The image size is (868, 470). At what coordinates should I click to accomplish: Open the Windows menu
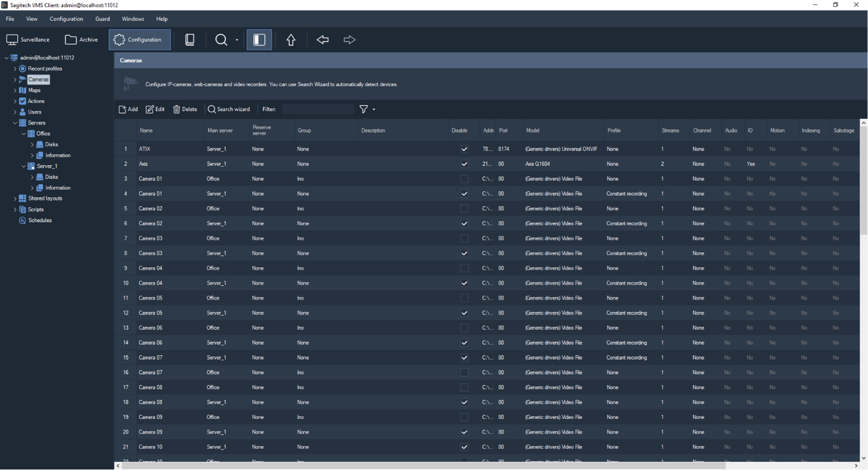click(133, 19)
